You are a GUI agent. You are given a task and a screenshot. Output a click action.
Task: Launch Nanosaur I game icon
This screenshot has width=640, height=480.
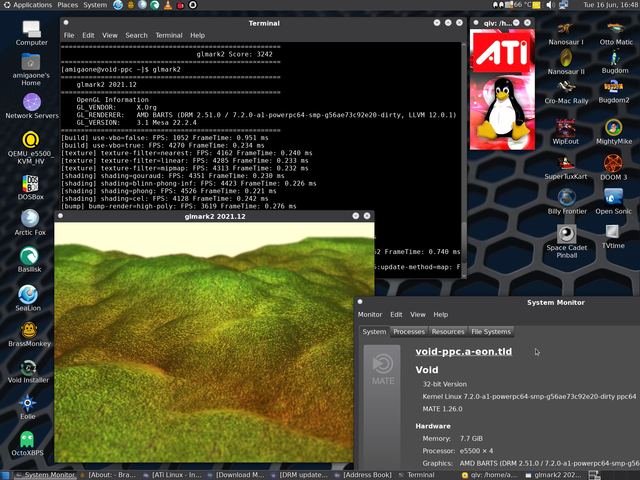tap(566, 34)
